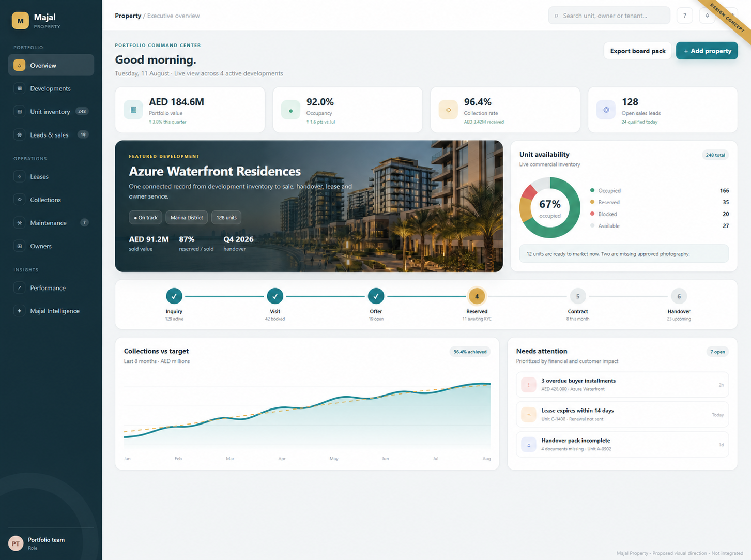Click the 248 total badge

pos(715,155)
